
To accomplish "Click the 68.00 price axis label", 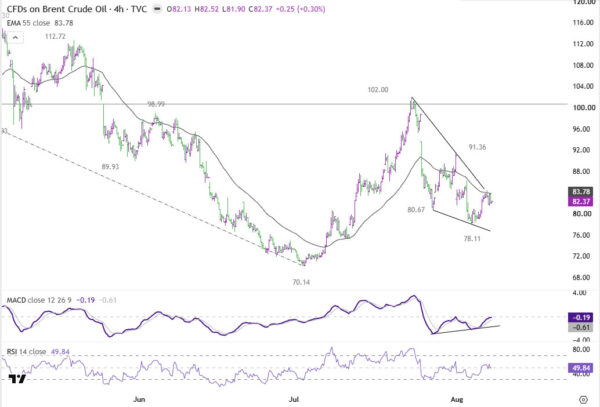I will point(583,277).
